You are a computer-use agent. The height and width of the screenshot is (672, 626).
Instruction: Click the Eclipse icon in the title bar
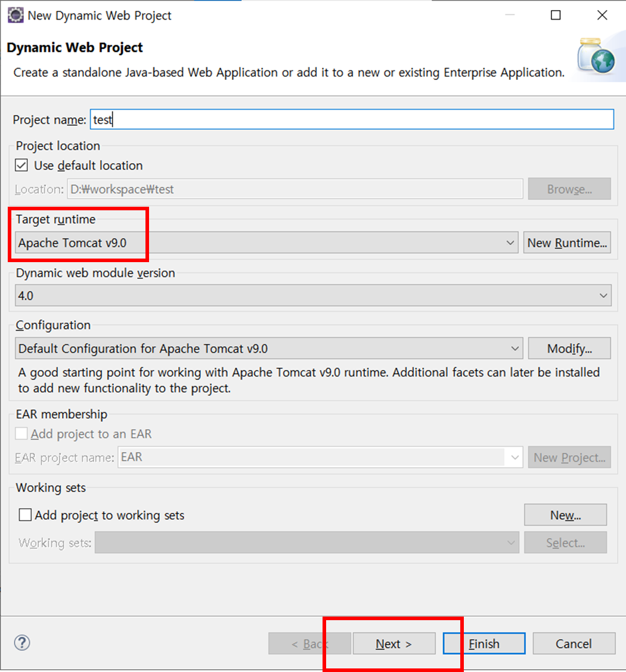tap(16, 15)
